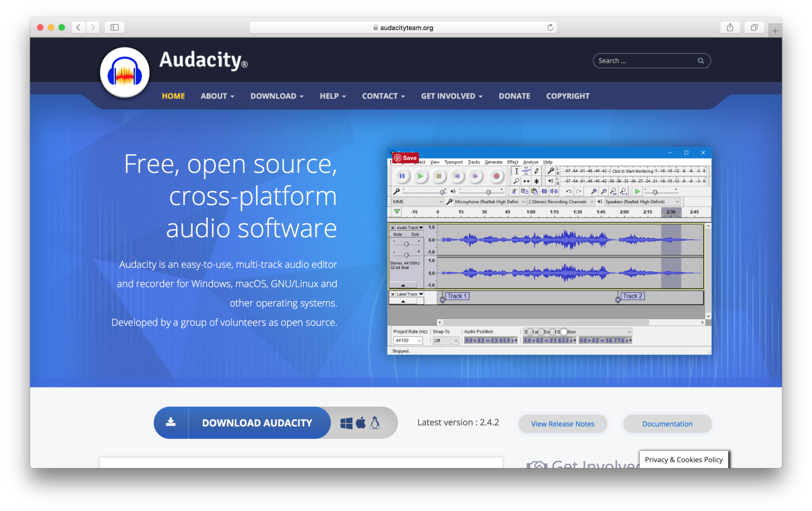Screen dimensions: 812x511
Task: Click the Zoom In magnifier icon
Action: [594, 191]
